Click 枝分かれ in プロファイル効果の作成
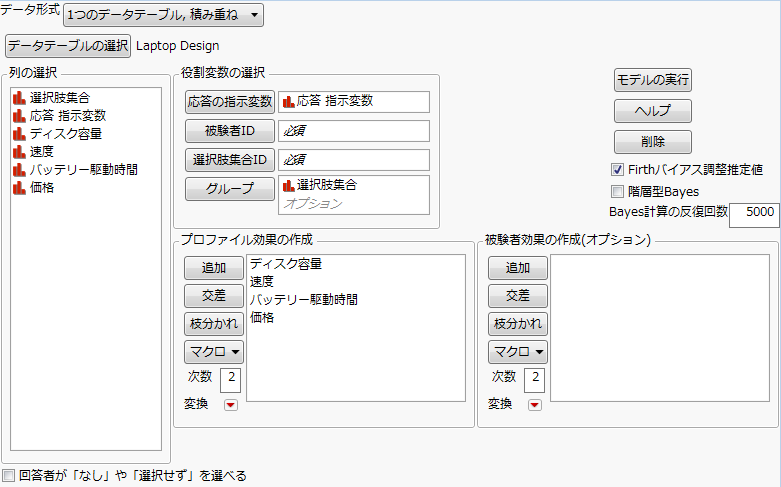Image resolution: width=781 pixels, height=487 pixels. click(x=214, y=324)
